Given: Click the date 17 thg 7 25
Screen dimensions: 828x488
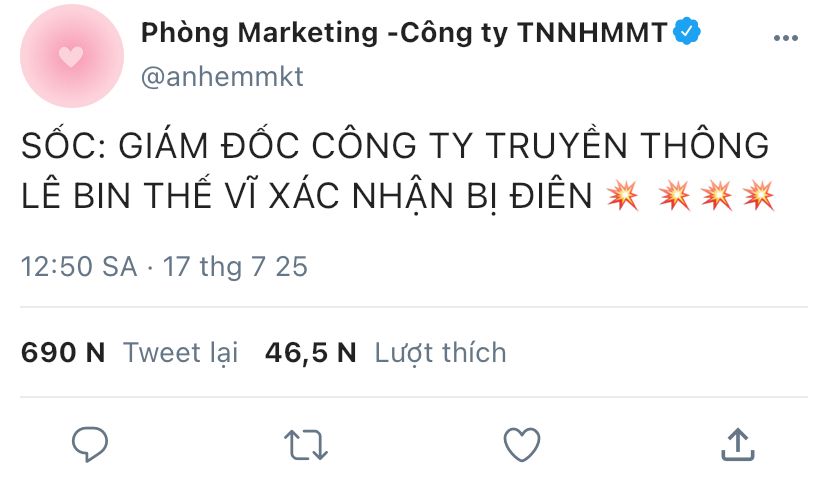Looking at the screenshot, I should (235, 266).
